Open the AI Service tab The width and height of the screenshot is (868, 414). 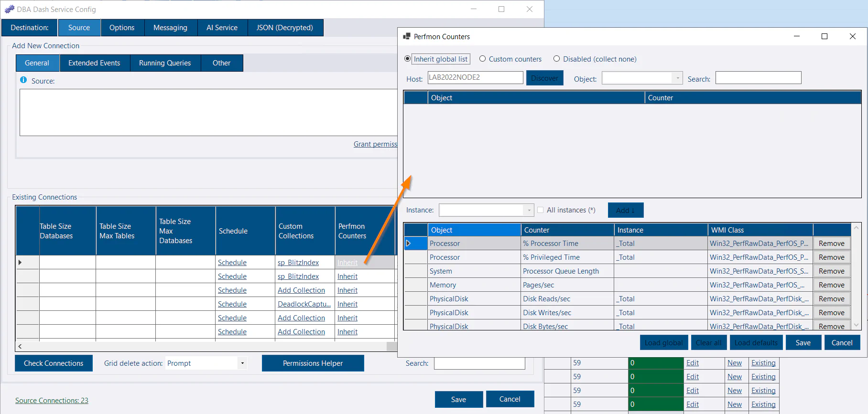click(x=222, y=28)
